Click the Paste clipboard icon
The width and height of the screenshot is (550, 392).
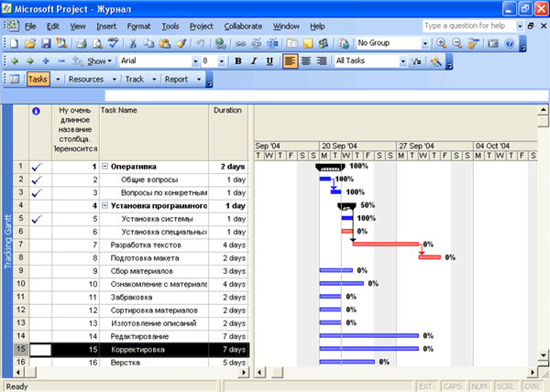165,43
